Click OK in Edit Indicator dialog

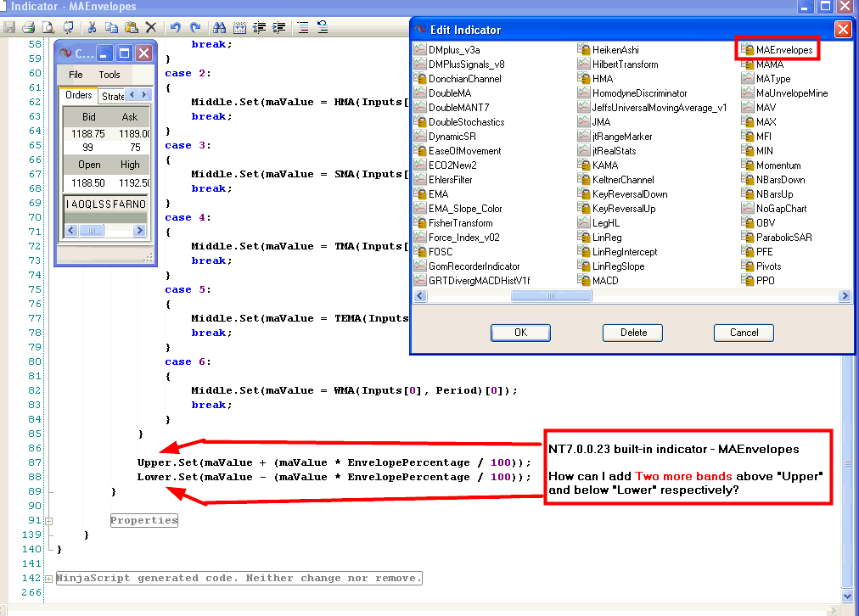pos(520,333)
